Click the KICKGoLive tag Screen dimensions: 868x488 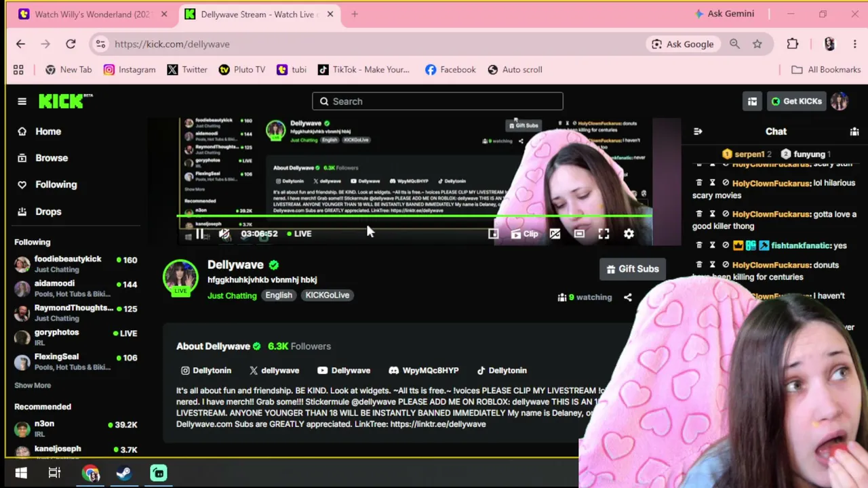click(328, 296)
